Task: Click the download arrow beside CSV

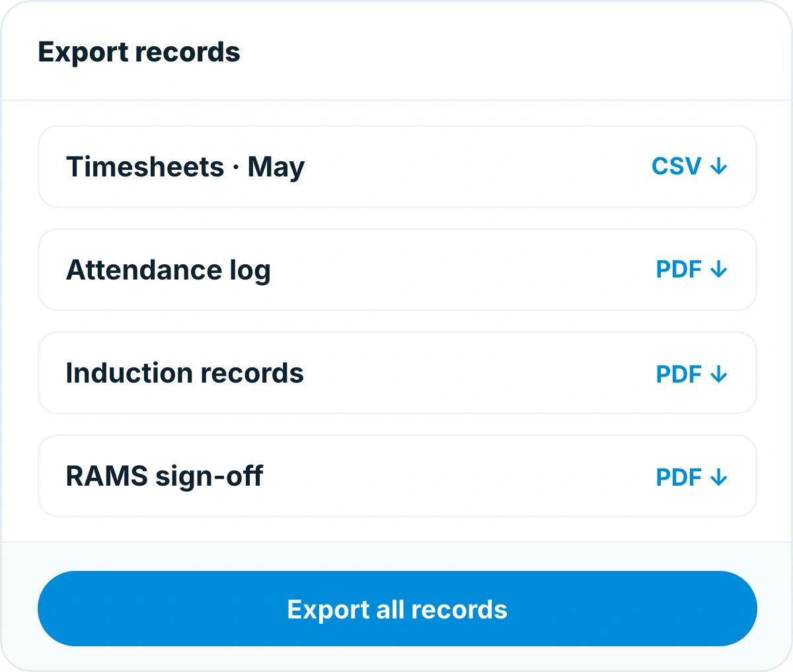Action: click(x=718, y=167)
